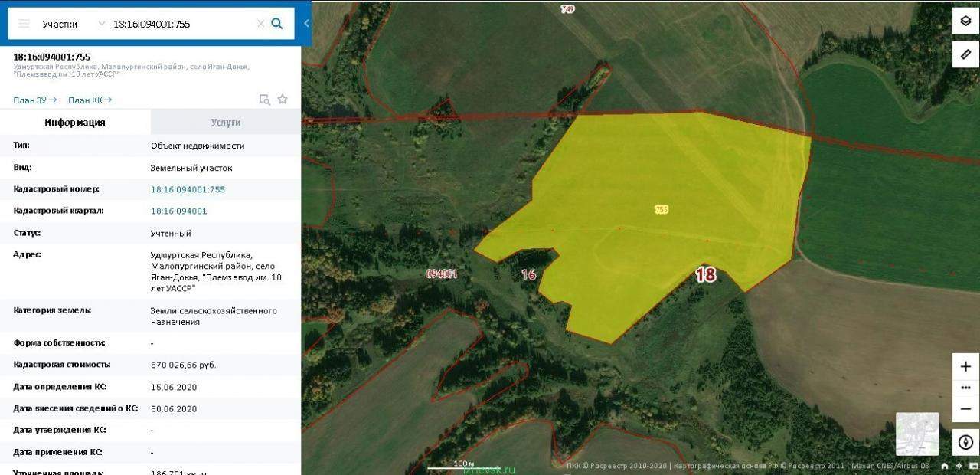Click the compass orientation button
Viewport: 980px width, 475px height.
(x=965, y=442)
